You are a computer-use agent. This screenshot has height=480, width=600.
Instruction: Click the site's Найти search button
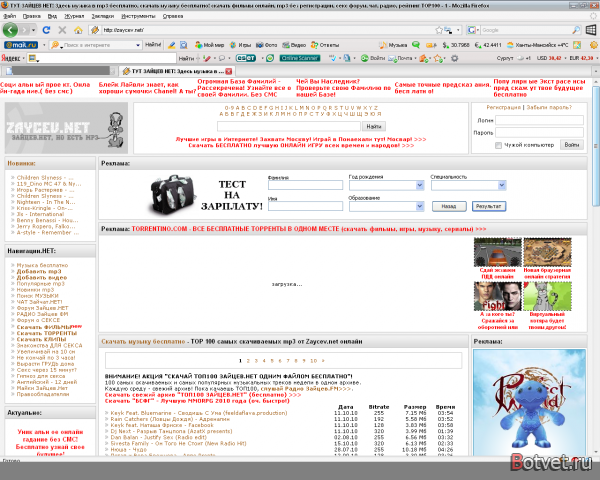(373, 126)
